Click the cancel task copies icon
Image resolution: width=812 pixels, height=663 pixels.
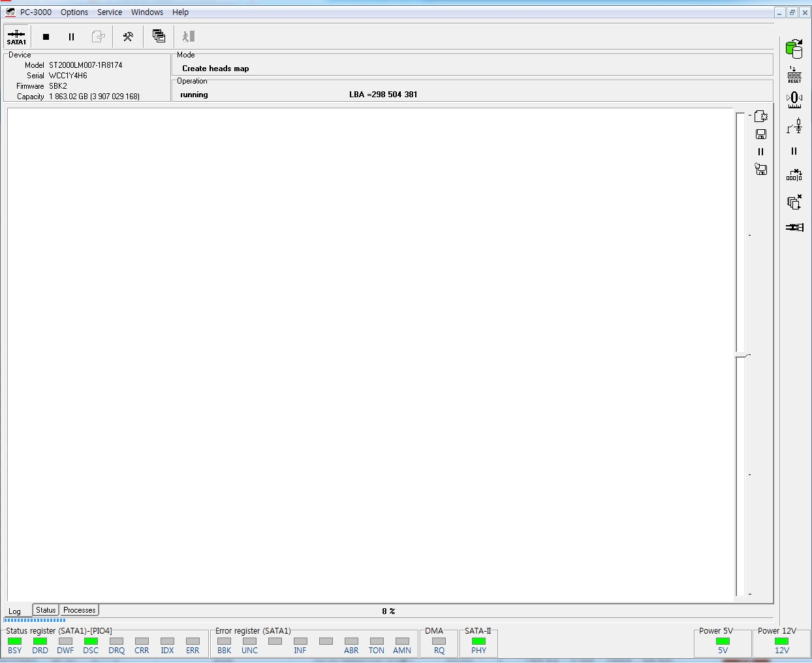tap(794, 202)
